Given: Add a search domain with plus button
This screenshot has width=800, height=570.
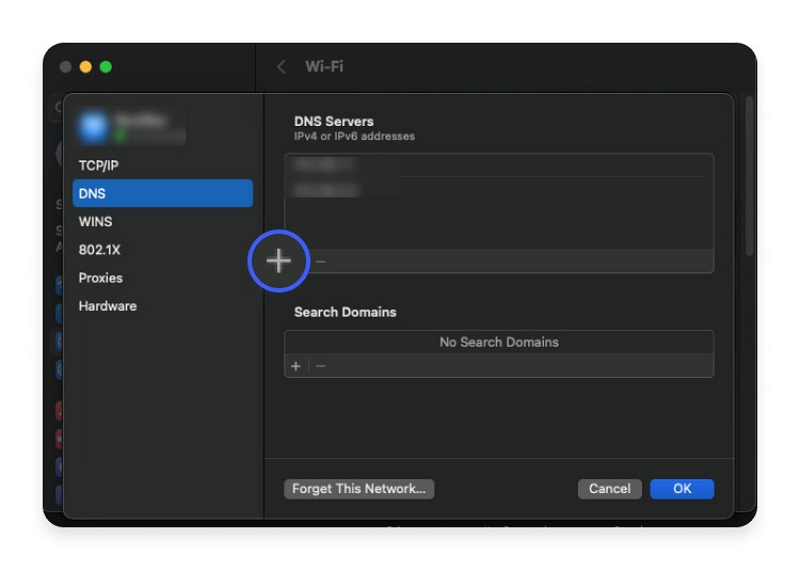Looking at the screenshot, I should point(296,366).
